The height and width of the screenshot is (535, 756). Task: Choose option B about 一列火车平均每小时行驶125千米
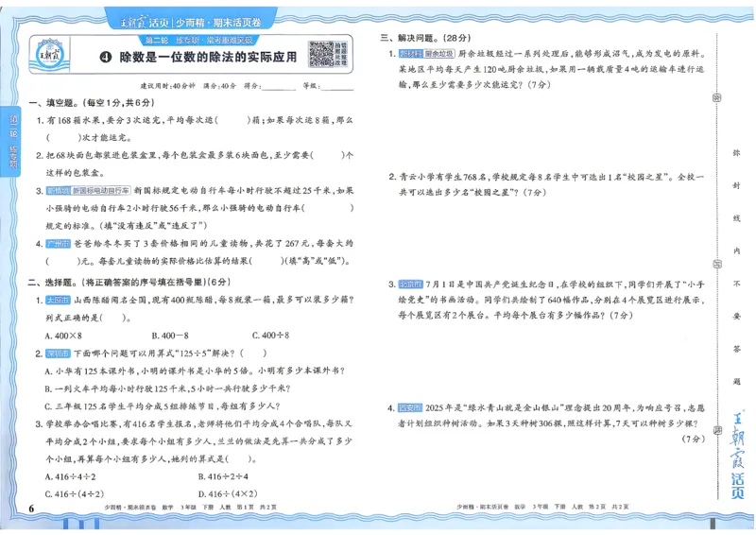click(x=168, y=388)
